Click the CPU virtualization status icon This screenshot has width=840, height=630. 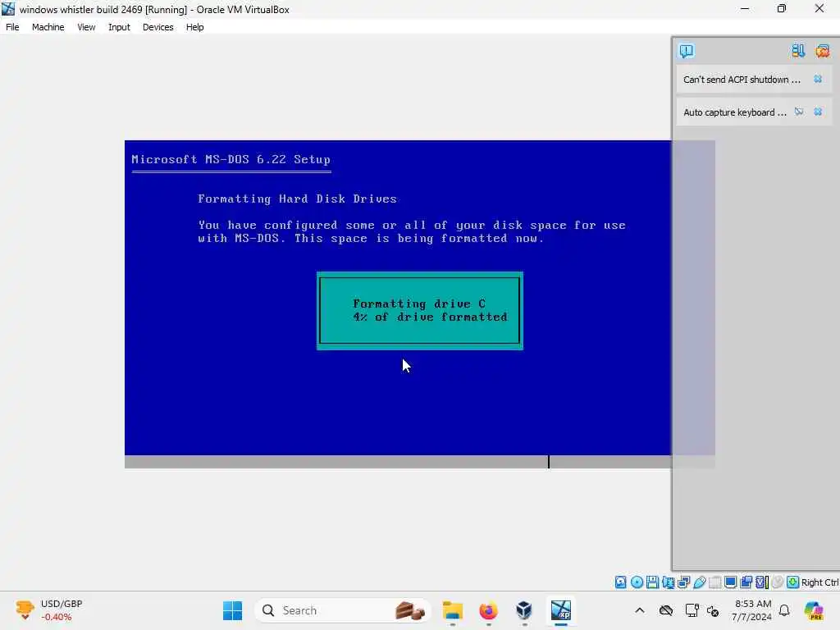(762, 582)
